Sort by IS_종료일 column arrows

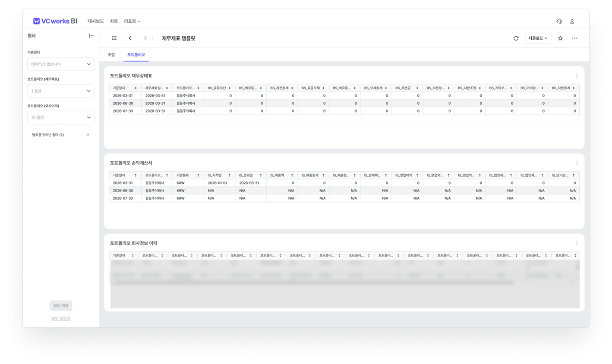[261, 176]
